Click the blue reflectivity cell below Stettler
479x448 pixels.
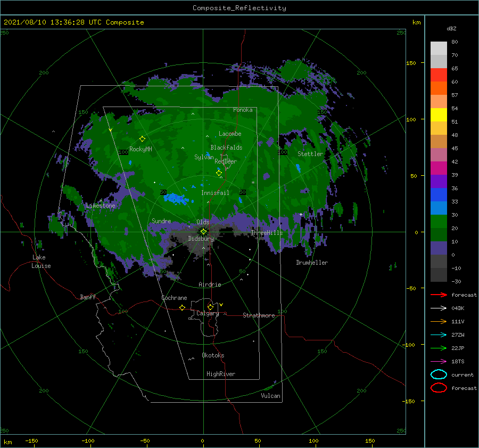[298, 168]
